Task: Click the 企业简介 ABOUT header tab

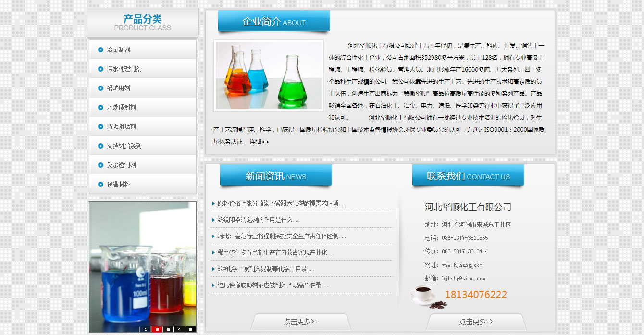Action: pos(274,22)
